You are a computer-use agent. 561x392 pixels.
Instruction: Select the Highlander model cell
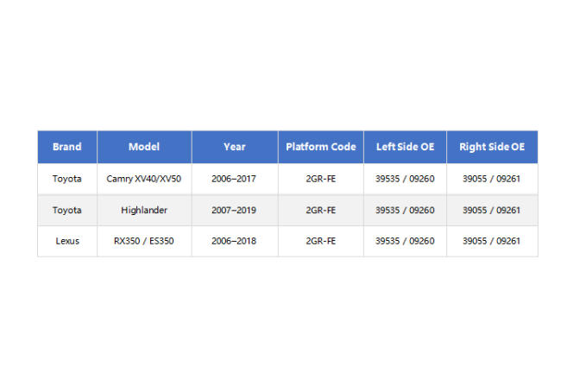[x=144, y=210]
